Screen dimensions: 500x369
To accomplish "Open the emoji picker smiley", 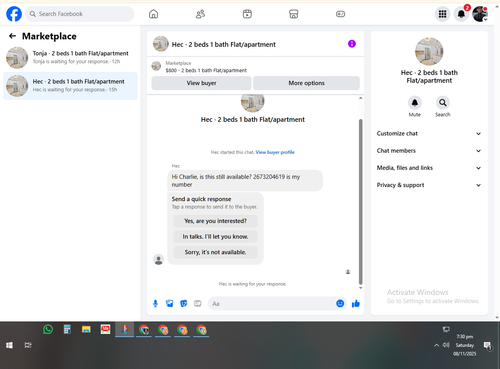I will click(340, 303).
